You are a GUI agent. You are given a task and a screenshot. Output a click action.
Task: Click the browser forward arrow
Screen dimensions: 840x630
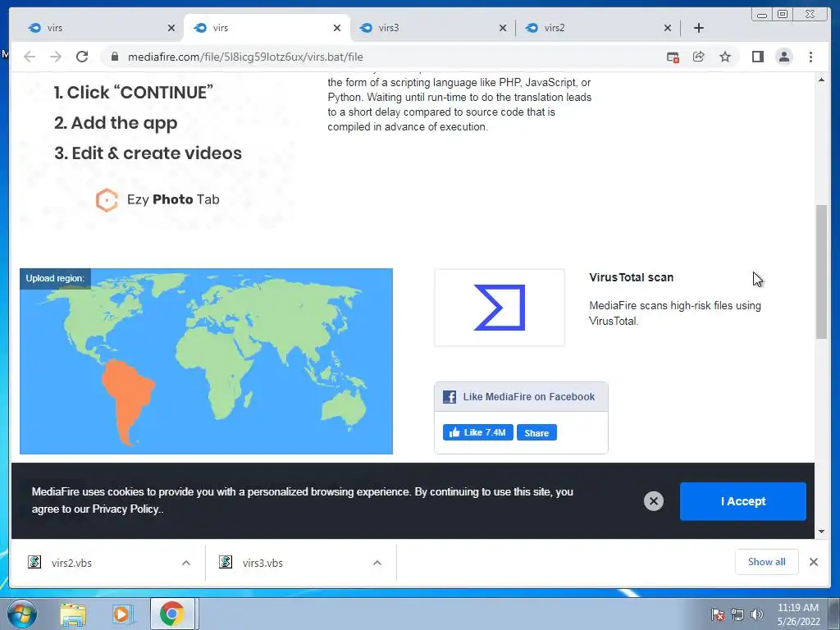56,57
